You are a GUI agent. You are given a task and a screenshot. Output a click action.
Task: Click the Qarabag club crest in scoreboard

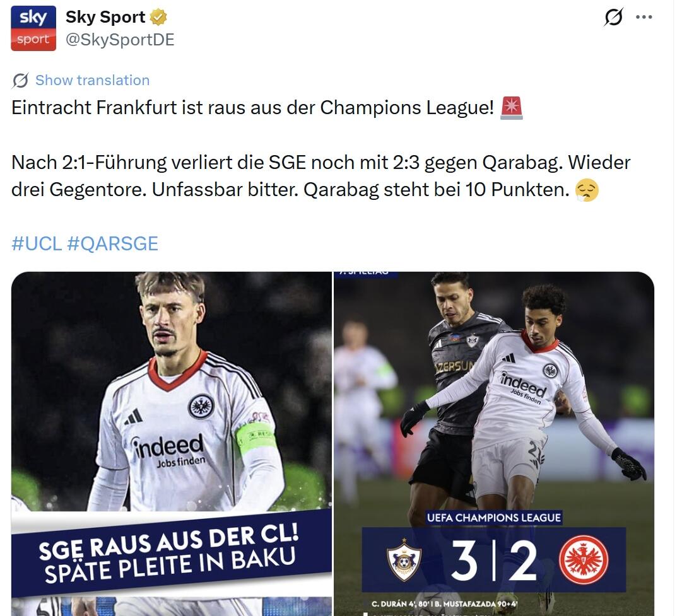[404, 560]
